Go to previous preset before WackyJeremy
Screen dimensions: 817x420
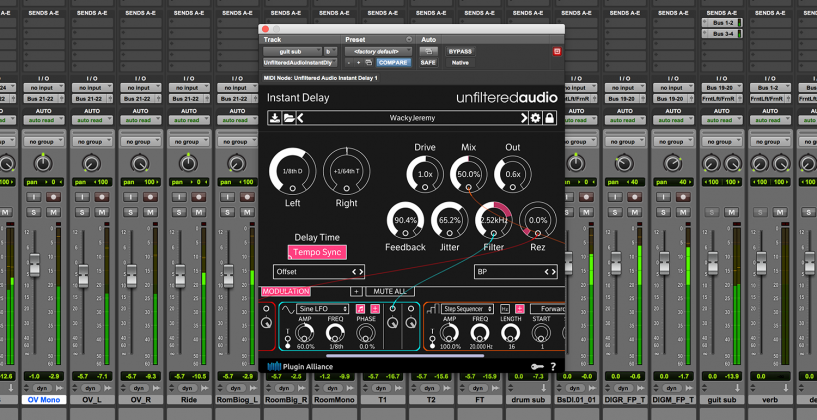tap(300, 118)
